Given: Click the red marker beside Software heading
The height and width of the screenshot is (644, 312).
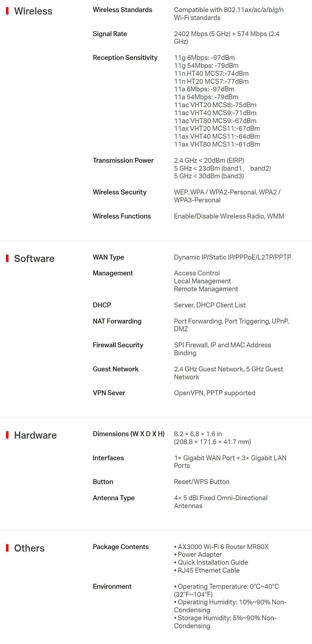Looking at the screenshot, I should (7, 258).
